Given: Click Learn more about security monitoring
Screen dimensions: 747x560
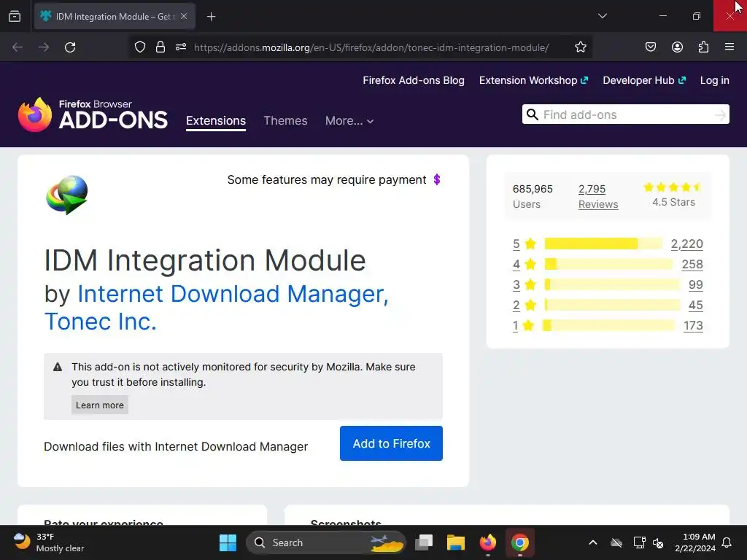Looking at the screenshot, I should 99,405.
